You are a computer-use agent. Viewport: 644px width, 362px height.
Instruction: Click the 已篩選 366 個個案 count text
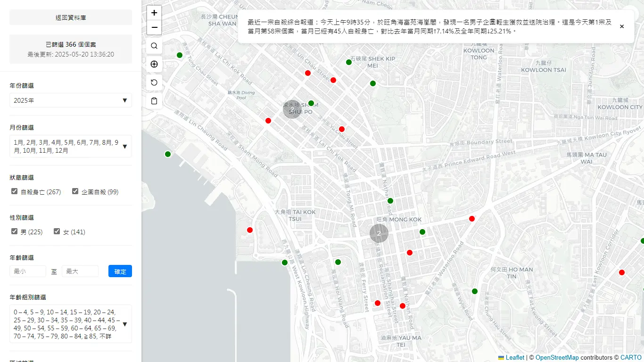[71, 44]
